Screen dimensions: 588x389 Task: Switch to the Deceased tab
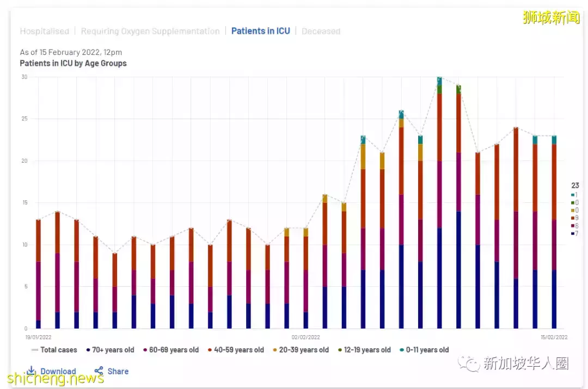pyautogui.click(x=321, y=31)
